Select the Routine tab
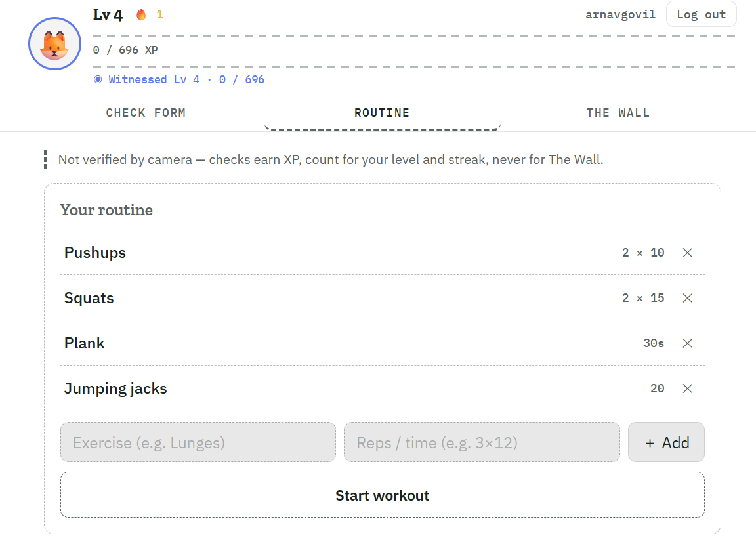Image resolution: width=756 pixels, height=544 pixels. pos(382,113)
